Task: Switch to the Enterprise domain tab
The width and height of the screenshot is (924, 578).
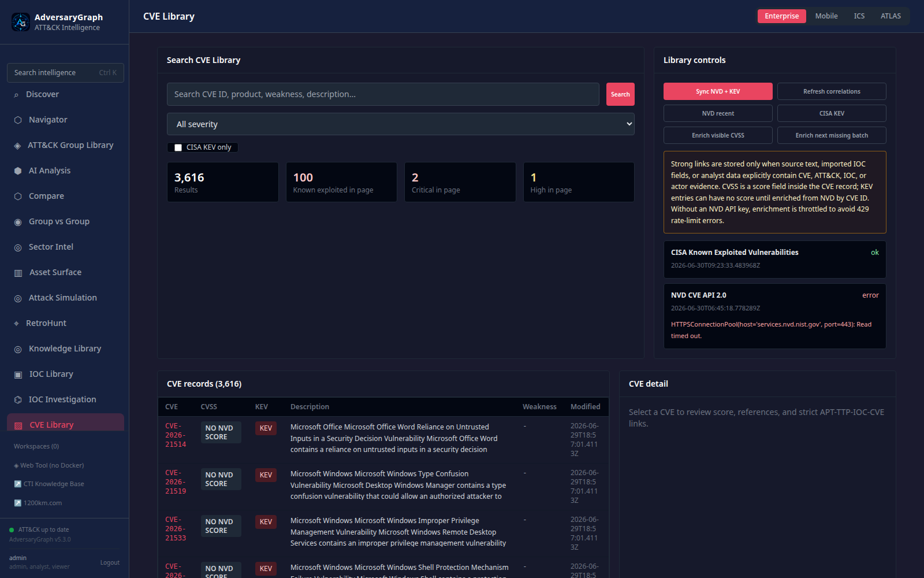Action: tap(781, 16)
